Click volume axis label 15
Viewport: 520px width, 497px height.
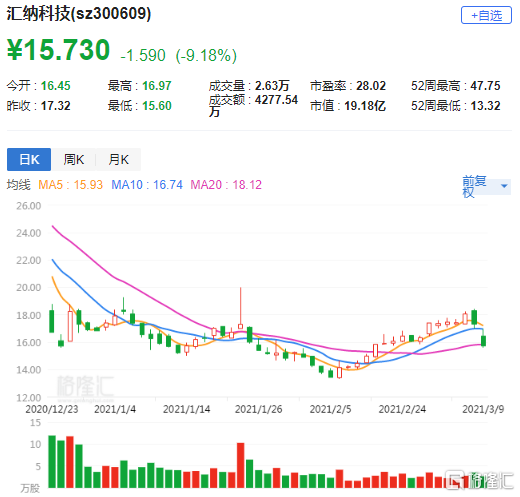coord(35,423)
